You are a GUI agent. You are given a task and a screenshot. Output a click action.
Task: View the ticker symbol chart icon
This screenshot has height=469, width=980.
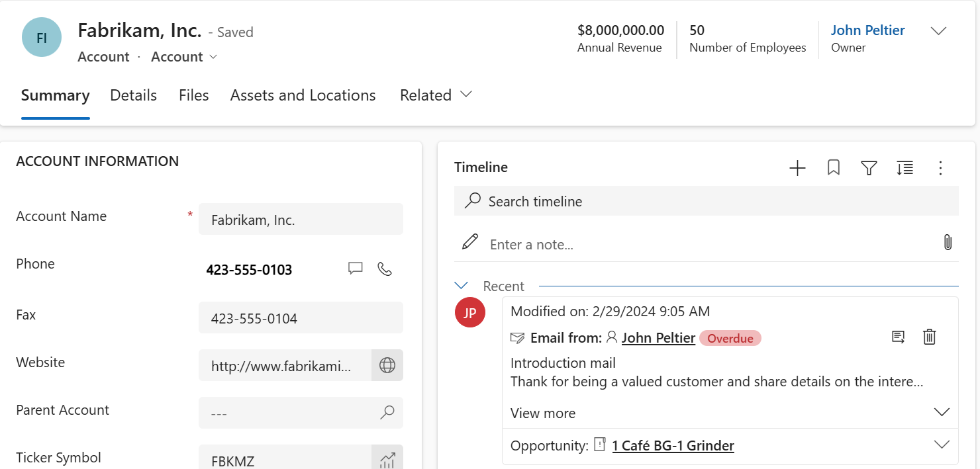pyautogui.click(x=387, y=459)
